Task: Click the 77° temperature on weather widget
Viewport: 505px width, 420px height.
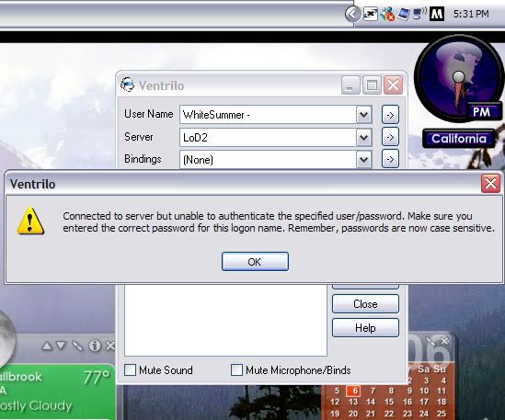Action: pyautogui.click(x=97, y=377)
